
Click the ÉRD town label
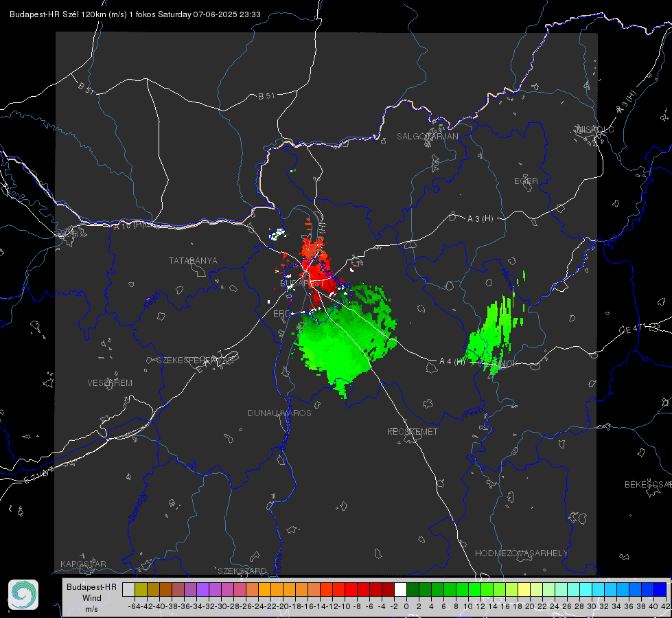(281, 314)
